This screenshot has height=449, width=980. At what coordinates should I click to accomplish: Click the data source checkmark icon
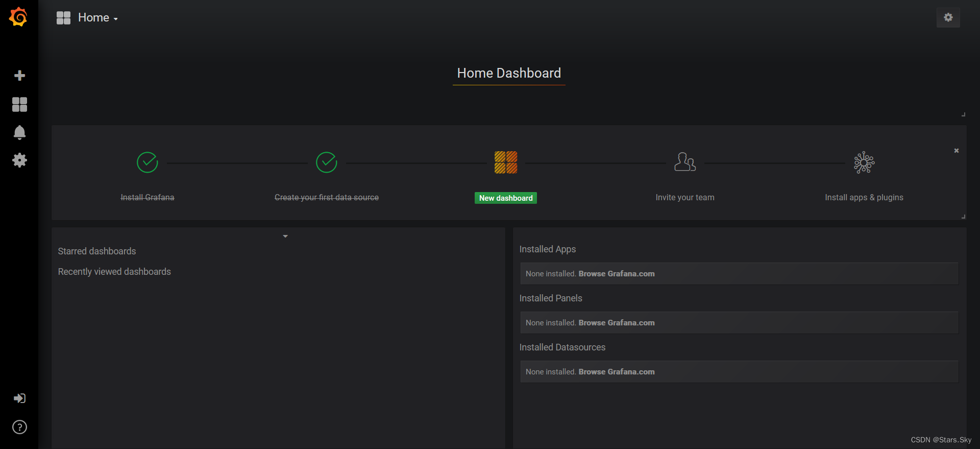pyautogui.click(x=327, y=162)
